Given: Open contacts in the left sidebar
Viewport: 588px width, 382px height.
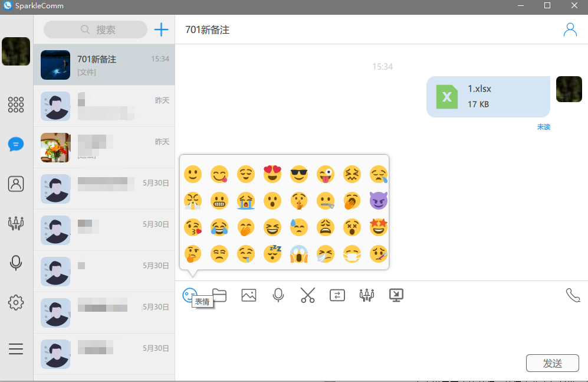Looking at the screenshot, I should point(16,184).
